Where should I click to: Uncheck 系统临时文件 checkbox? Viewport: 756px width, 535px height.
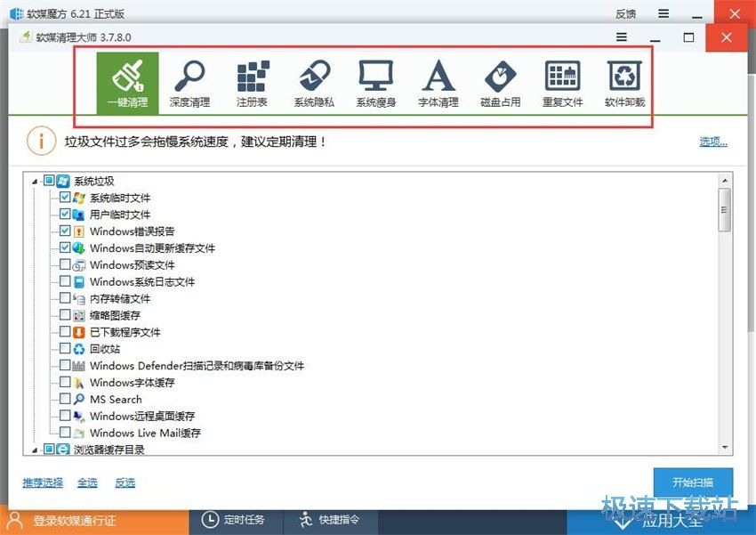click(65, 197)
